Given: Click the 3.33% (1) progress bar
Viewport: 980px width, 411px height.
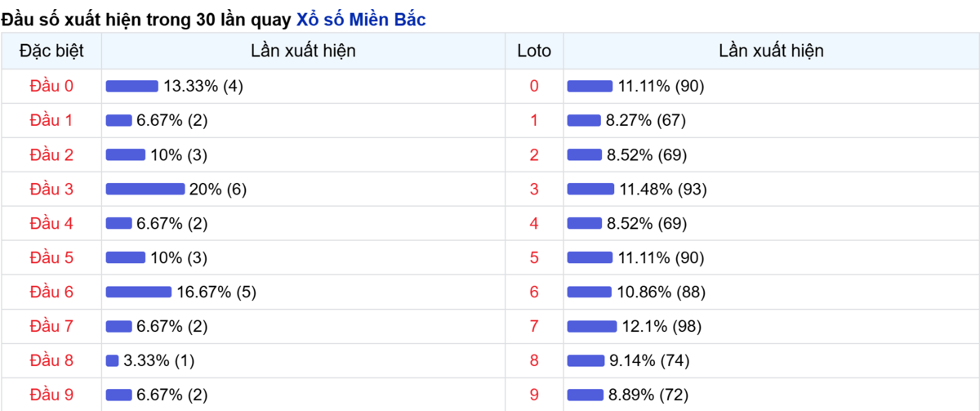Looking at the screenshot, I should coord(113,360).
